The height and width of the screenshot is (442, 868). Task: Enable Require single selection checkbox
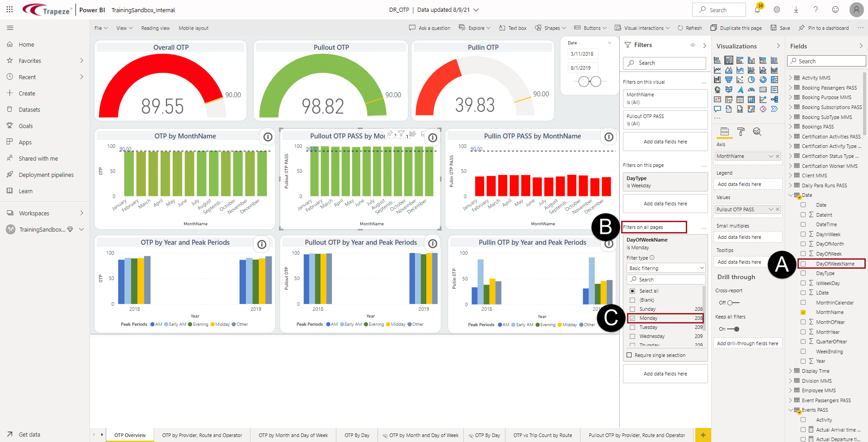point(629,355)
